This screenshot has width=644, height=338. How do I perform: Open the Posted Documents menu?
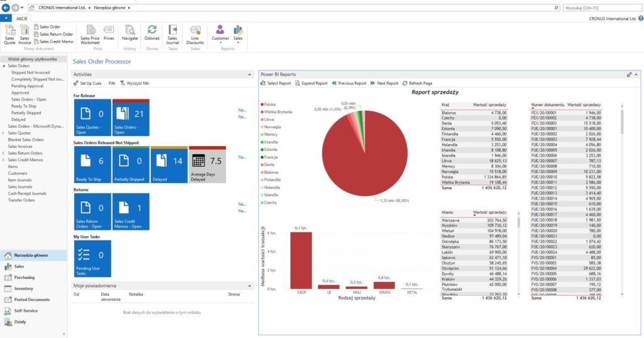point(33,300)
